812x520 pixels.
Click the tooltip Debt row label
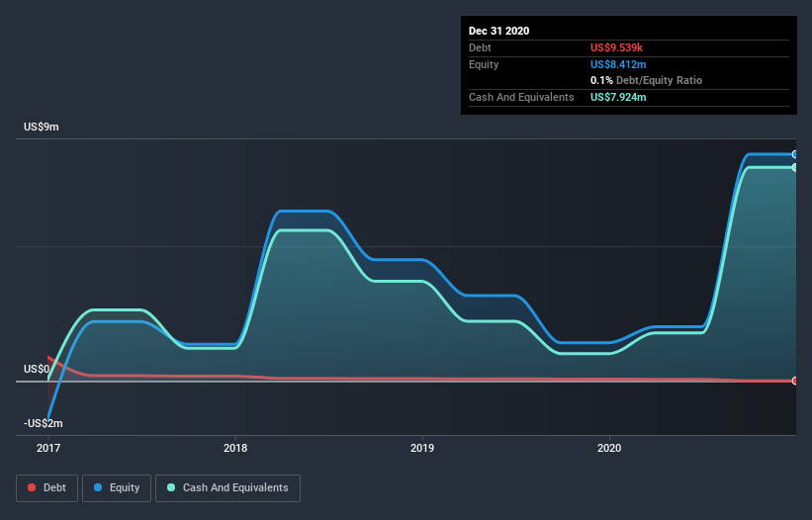(x=480, y=47)
